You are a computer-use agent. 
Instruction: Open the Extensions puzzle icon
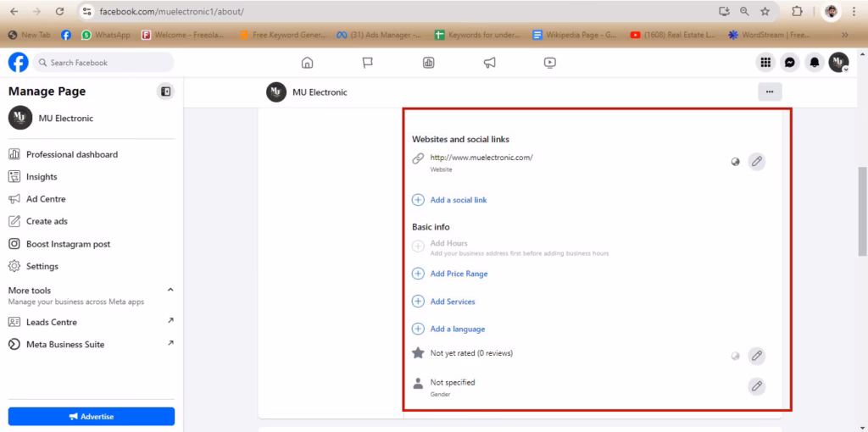797,12
